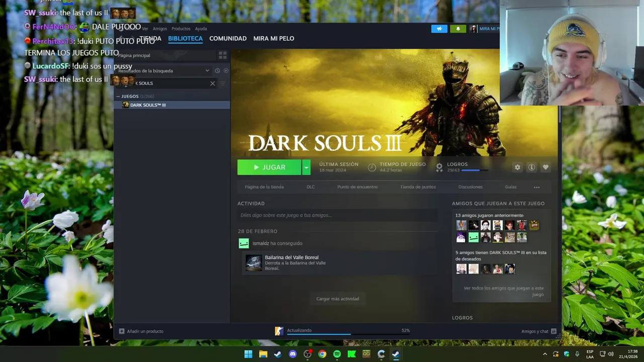Collapse the JUEGOS category
The height and width of the screenshot is (362, 644).
[118, 96]
